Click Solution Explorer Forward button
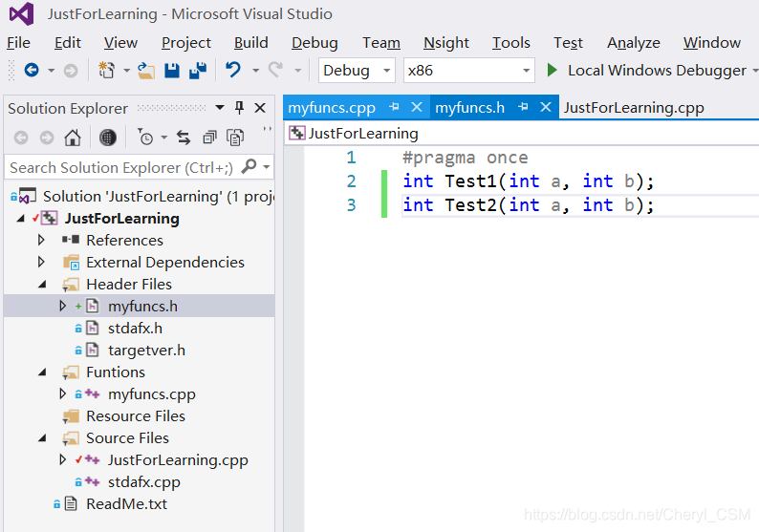 tap(47, 138)
